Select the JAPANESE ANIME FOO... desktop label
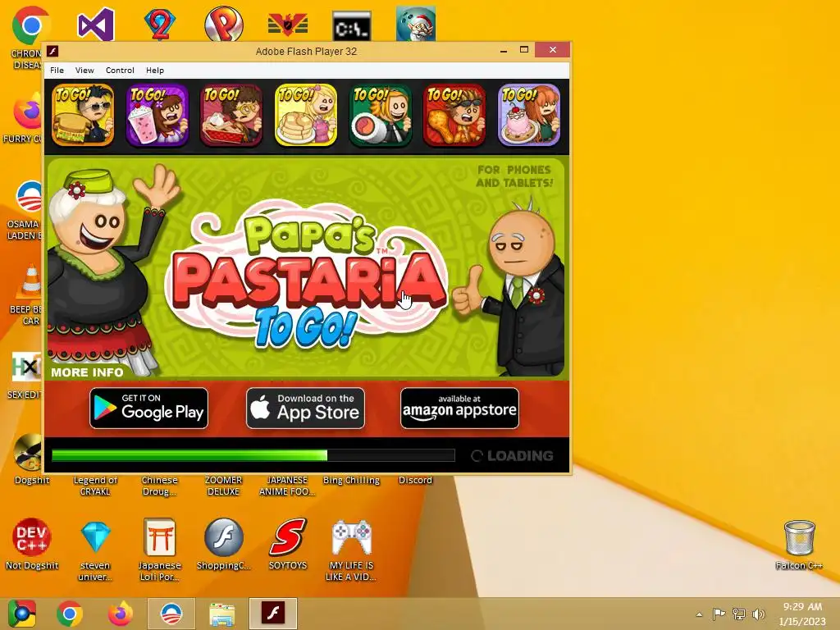840x630 pixels. (x=287, y=486)
